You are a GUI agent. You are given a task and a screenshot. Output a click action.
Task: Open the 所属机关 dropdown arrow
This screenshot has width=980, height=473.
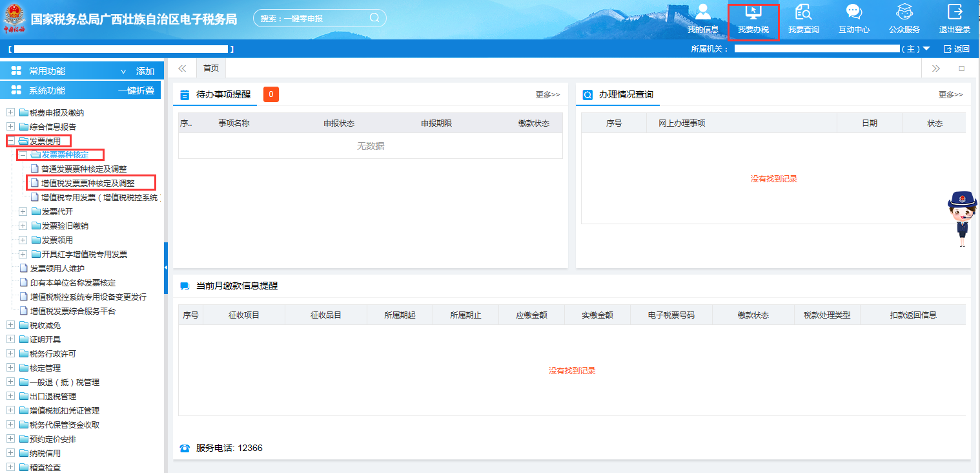926,49
